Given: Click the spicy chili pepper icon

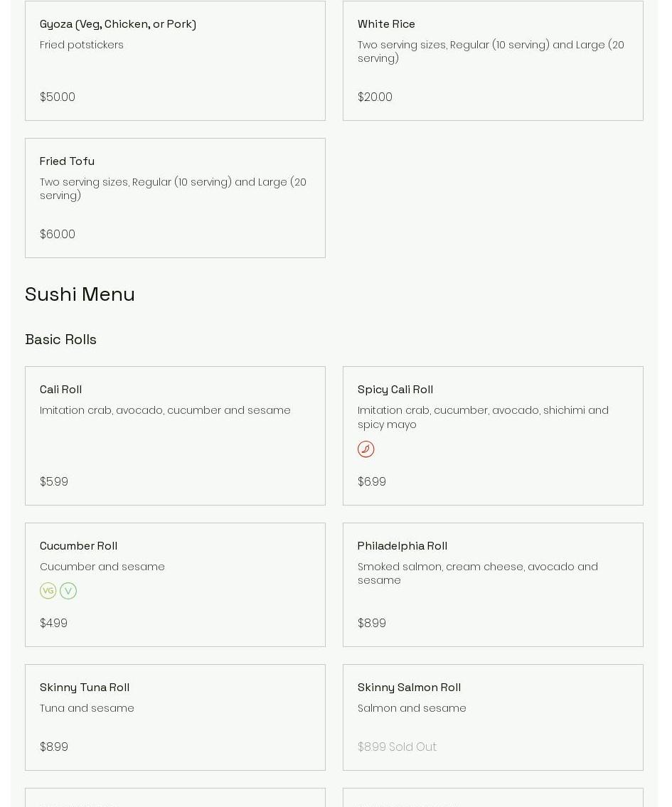Looking at the screenshot, I should point(366,449).
